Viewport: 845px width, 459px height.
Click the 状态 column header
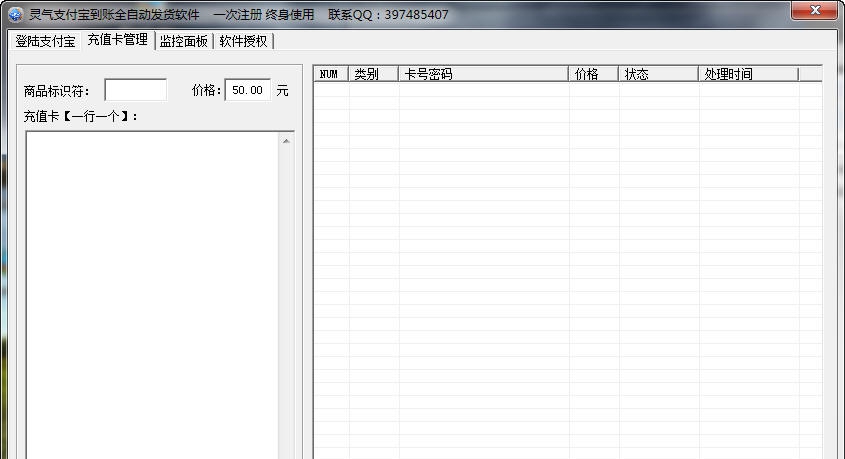(658, 74)
